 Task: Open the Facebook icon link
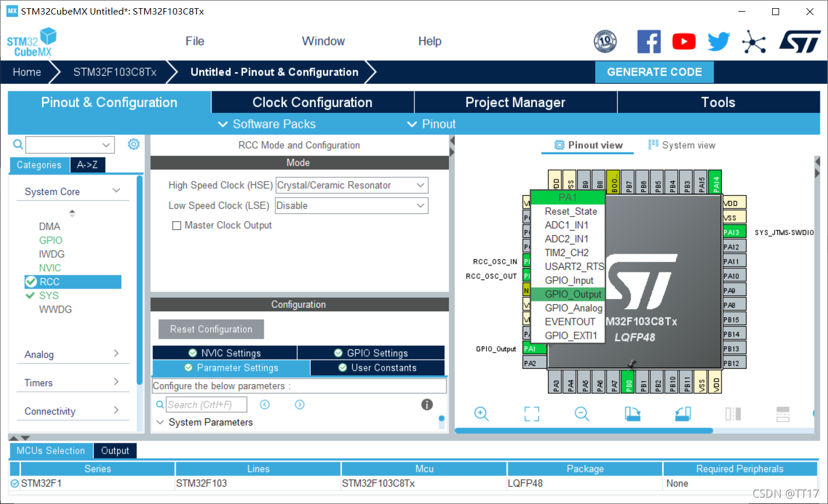[x=649, y=42]
